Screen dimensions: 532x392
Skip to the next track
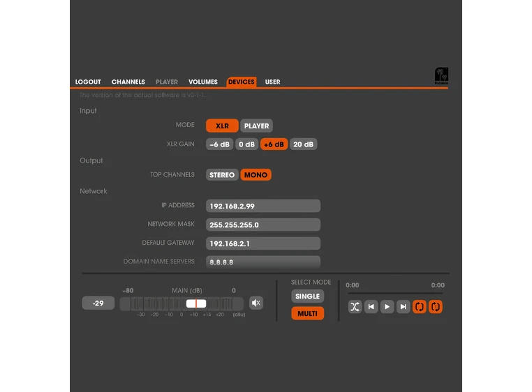(403, 306)
